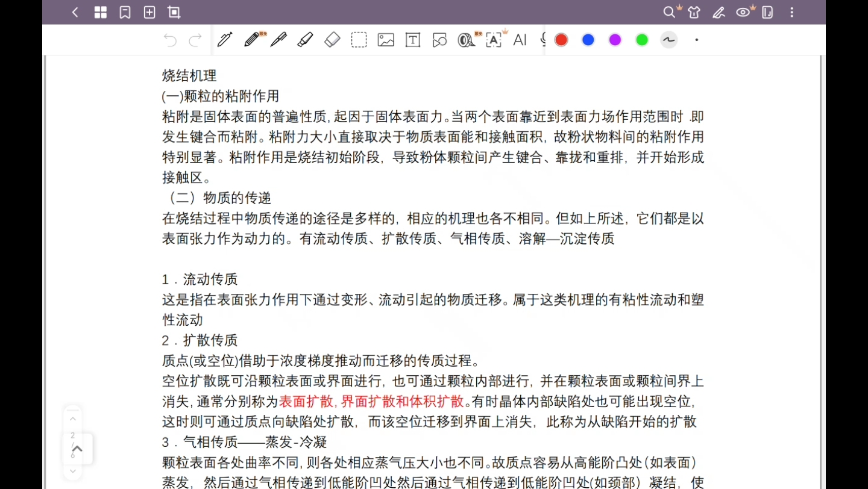The height and width of the screenshot is (489, 868).
Task: Select the fountain pen tool
Action: (225, 40)
